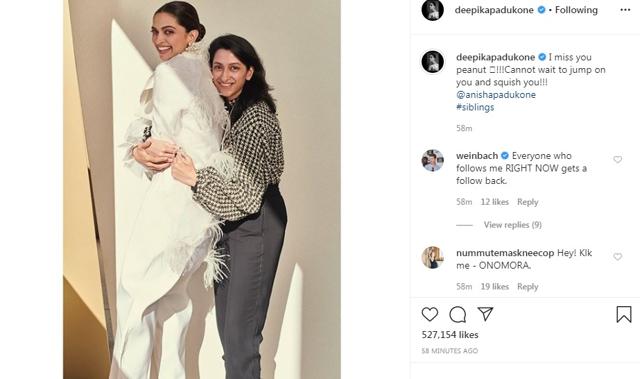Screen dimensions: 640x379
Task: Click verified badge next to weinbach
Action: coord(505,156)
